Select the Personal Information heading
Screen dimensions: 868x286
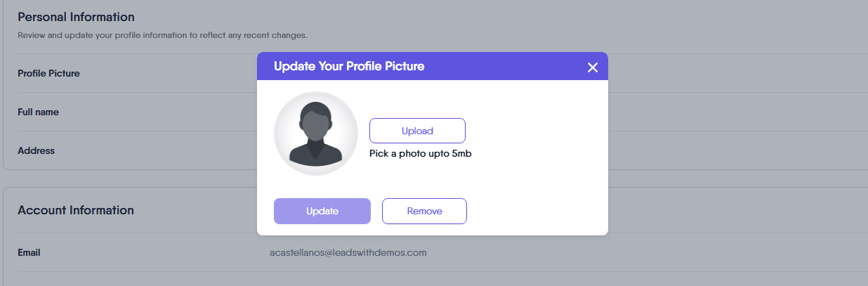coord(76,17)
